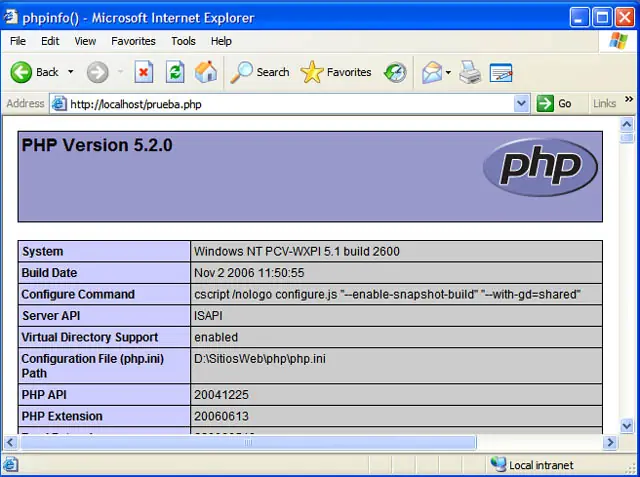
Task: Click the PHP logo image
Action: click(x=540, y=167)
